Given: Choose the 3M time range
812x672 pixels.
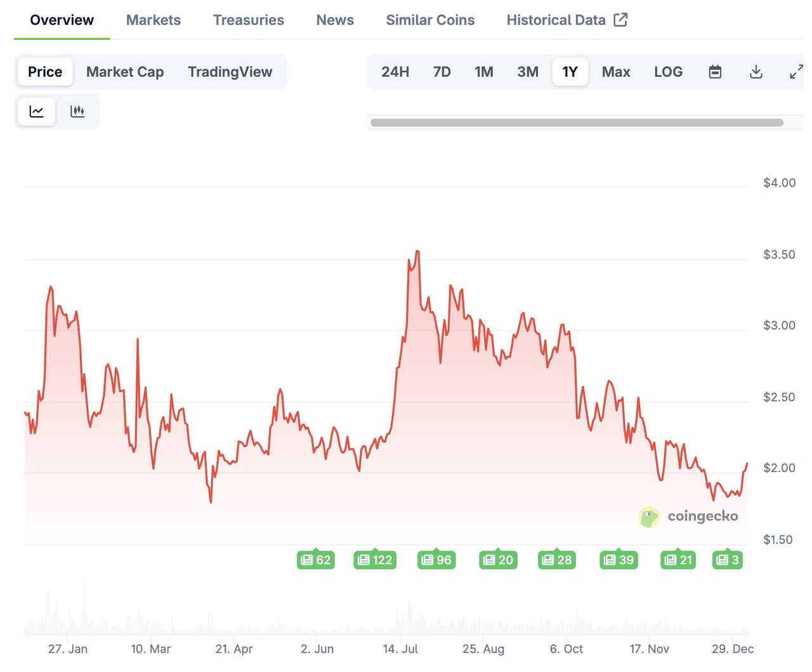Looking at the screenshot, I should [x=527, y=72].
